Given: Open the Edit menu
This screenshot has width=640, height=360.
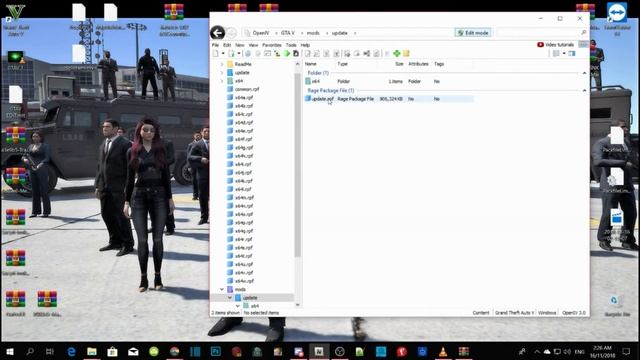Looking at the screenshot, I should (x=227, y=45).
